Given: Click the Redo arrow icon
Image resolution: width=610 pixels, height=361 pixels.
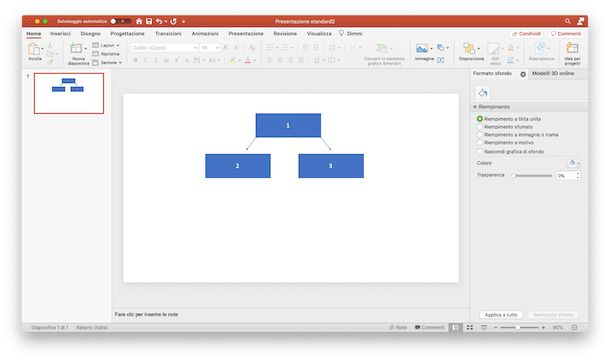Looking at the screenshot, I should (174, 21).
